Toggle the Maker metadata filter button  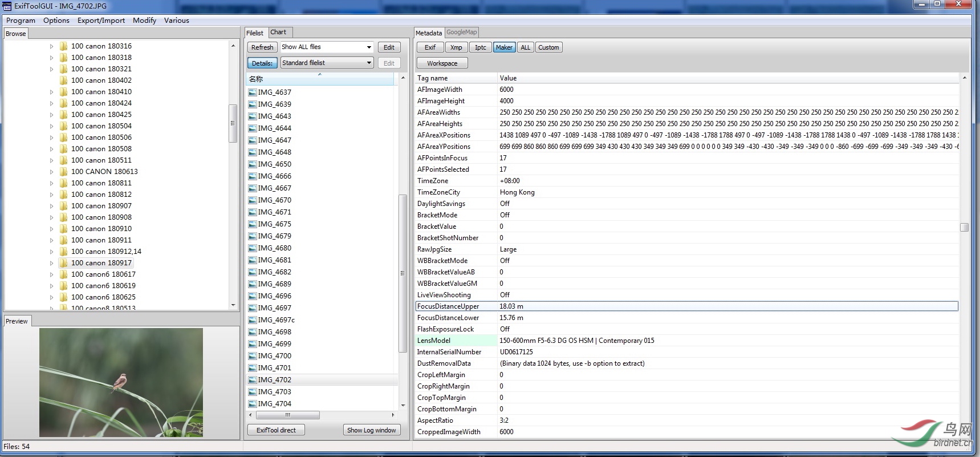[504, 47]
